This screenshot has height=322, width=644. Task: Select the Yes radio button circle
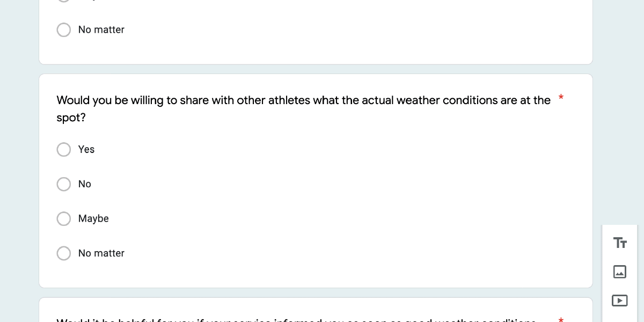pos(64,149)
